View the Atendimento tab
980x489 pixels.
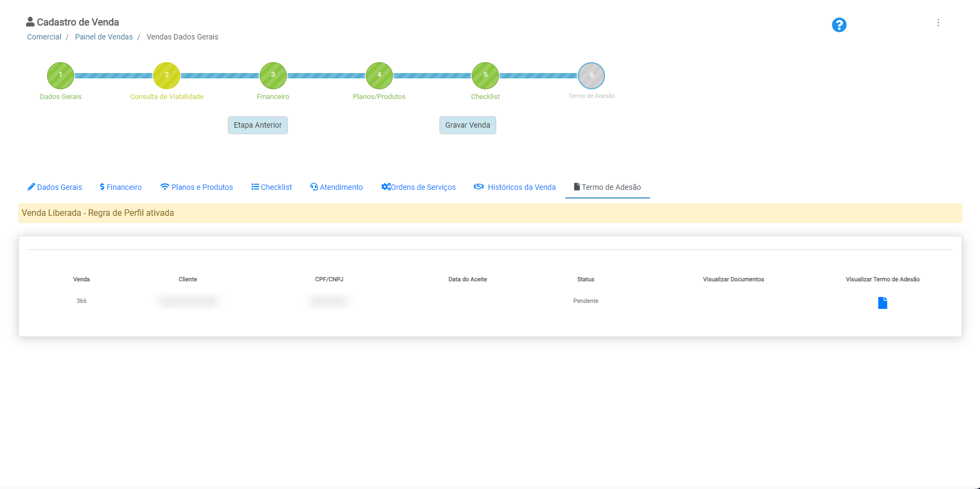[x=337, y=187]
